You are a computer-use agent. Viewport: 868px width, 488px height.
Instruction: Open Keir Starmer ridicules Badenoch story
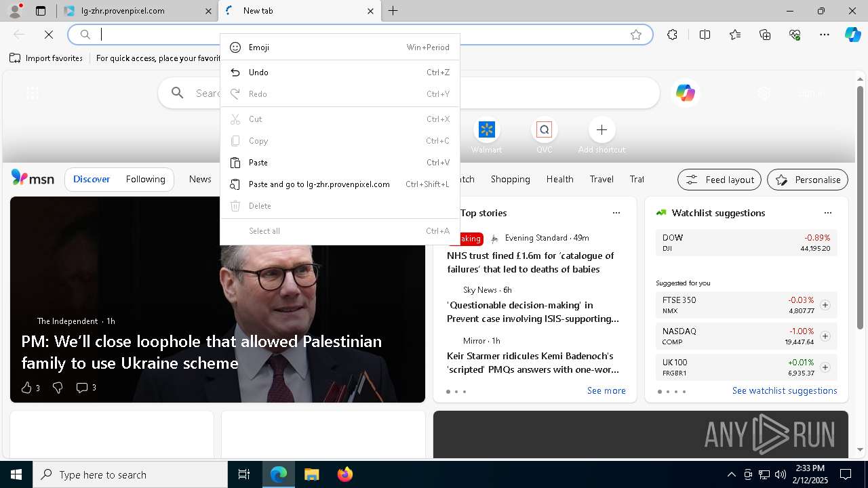533,363
